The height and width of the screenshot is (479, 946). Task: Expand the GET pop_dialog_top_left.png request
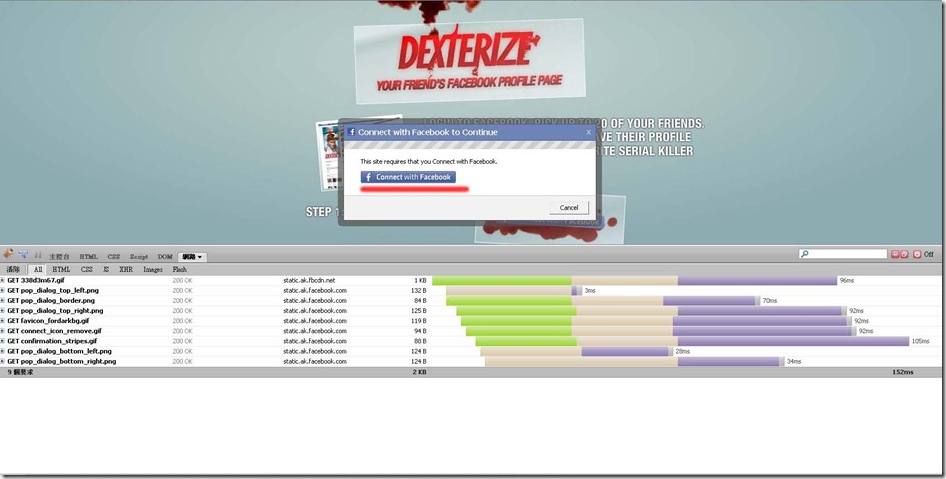2,290
